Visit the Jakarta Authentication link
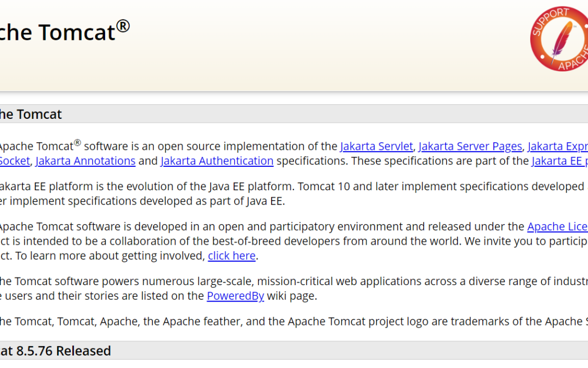Viewport: 588px width, 368px height. (x=217, y=161)
